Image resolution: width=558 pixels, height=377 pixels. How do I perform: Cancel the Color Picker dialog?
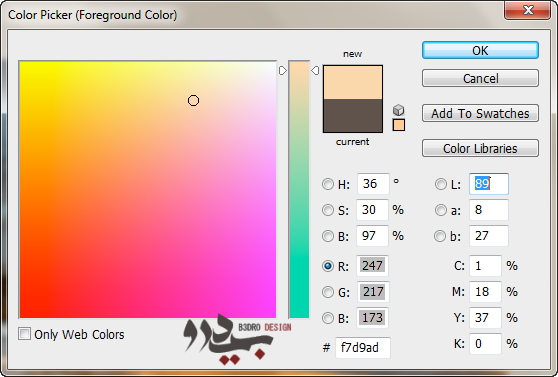coord(480,78)
